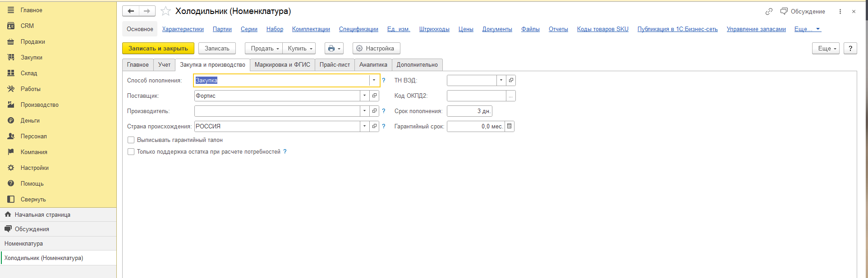Collapse the sidebar with Свернуть
The width and height of the screenshot is (868, 278).
pyautogui.click(x=58, y=199)
